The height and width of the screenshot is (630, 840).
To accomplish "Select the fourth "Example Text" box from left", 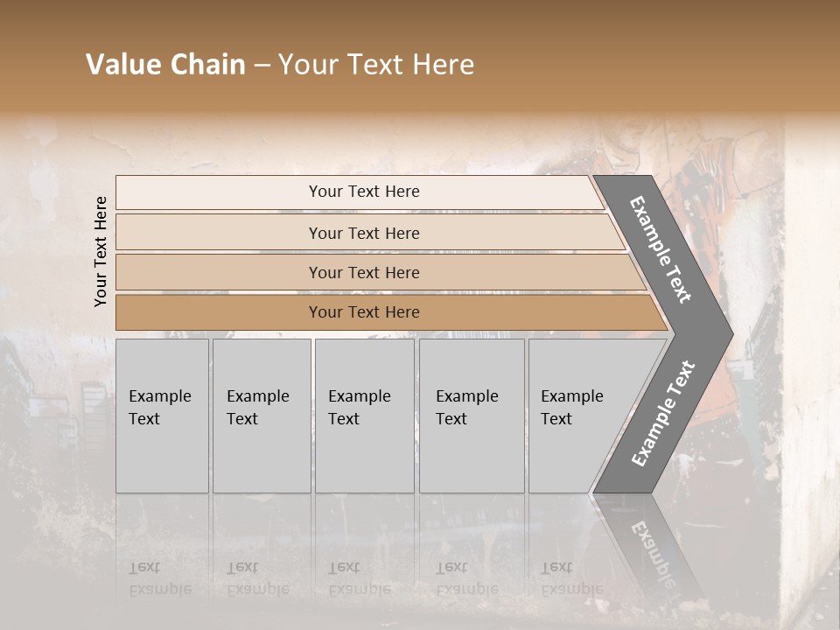I will pos(471,416).
